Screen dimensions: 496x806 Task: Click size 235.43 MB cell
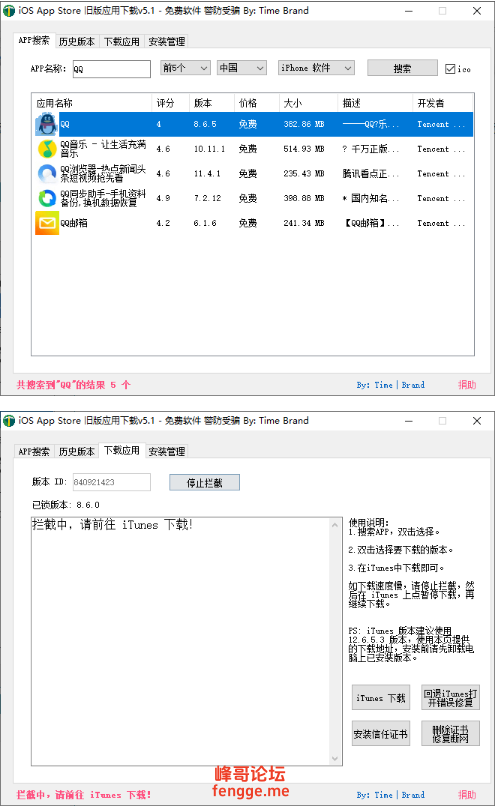click(x=304, y=174)
